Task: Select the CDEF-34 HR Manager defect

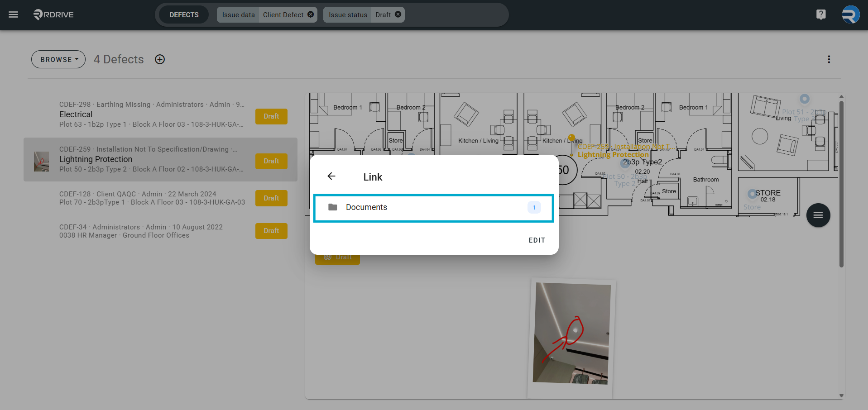Action: [x=160, y=231]
